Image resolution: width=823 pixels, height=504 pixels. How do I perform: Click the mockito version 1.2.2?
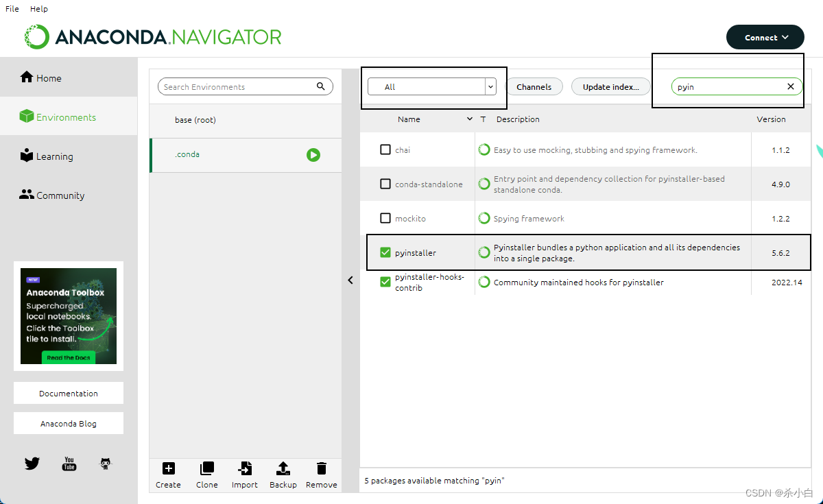click(780, 219)
